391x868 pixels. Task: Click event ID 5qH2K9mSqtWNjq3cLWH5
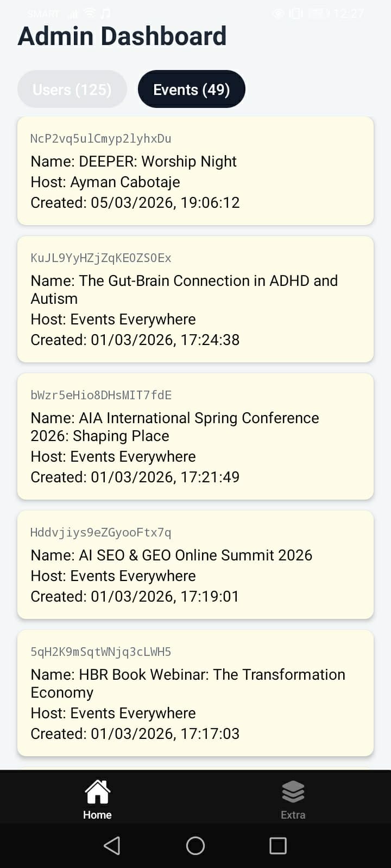[101, 652]
